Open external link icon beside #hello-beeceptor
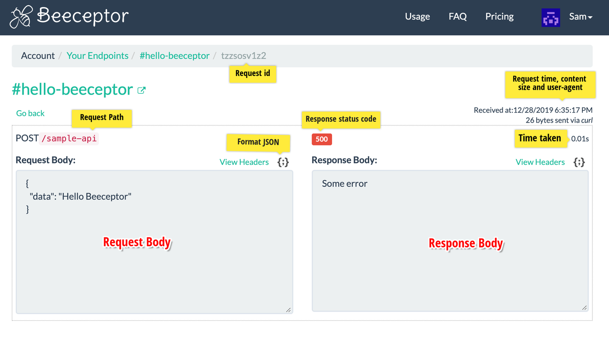Image resolution: width=609 pixels, height=364 pixels. point(141,90)
